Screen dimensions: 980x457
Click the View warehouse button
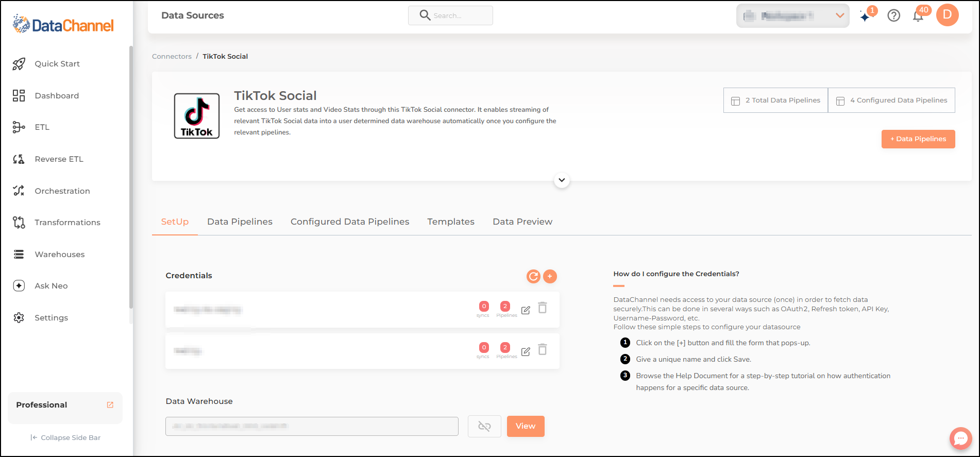coord(526,427)
